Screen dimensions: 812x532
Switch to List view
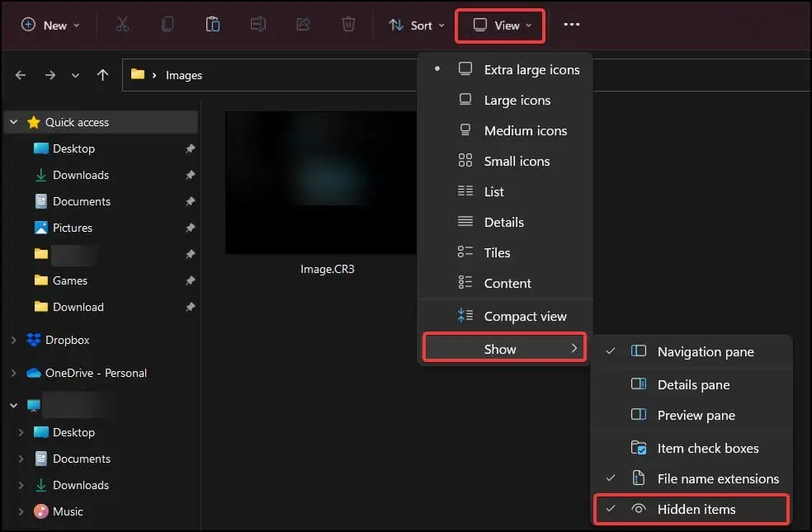(505, 191)
